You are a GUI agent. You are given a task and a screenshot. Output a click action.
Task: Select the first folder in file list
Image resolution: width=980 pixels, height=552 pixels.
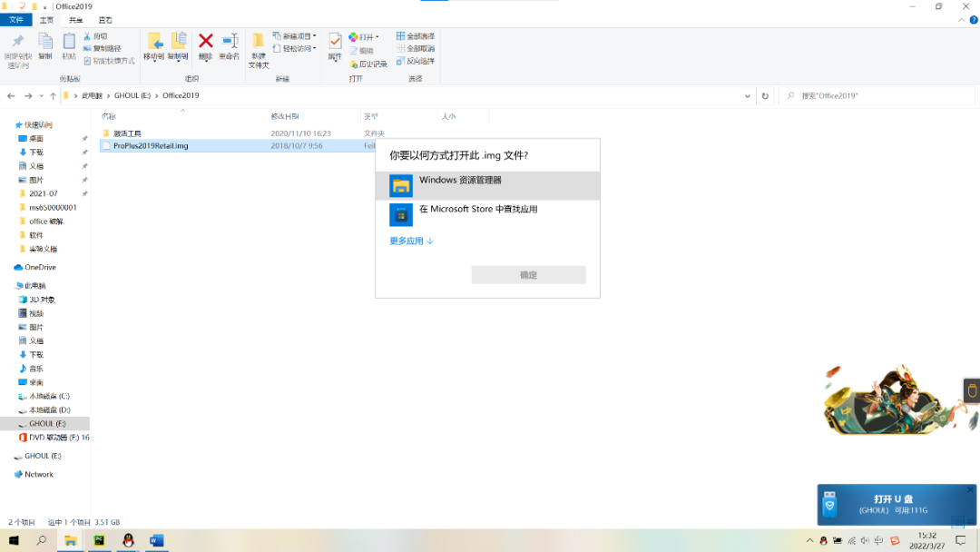[127, 133]
